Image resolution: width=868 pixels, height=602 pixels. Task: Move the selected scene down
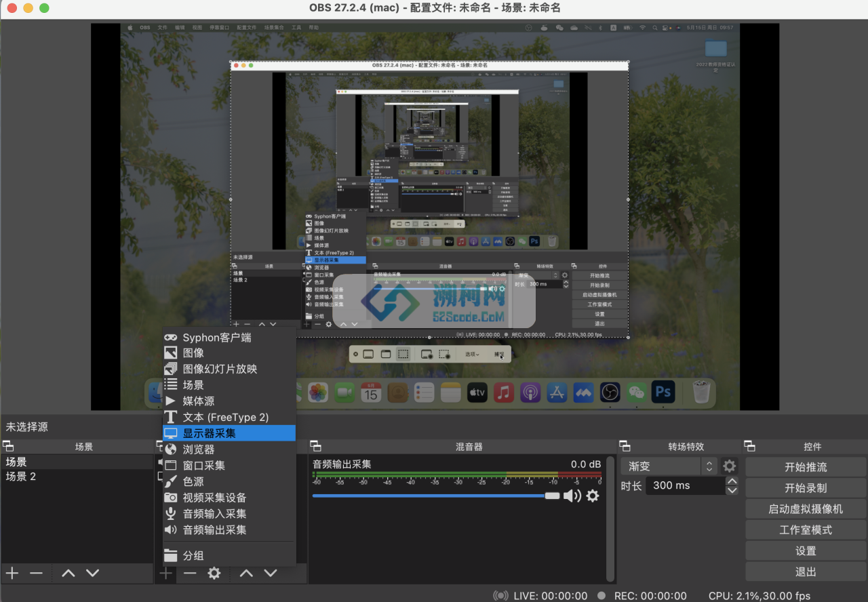click(x=93, y=574)
